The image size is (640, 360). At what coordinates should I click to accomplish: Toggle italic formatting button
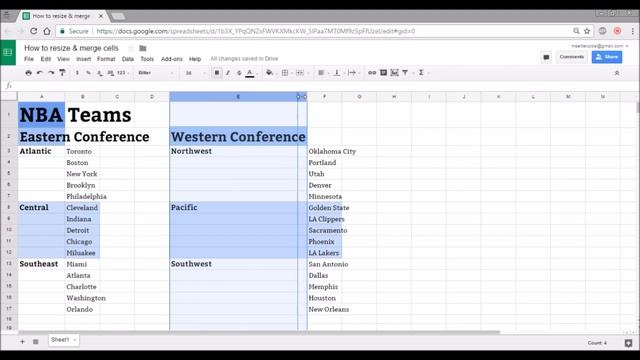(x=228, y=73)
